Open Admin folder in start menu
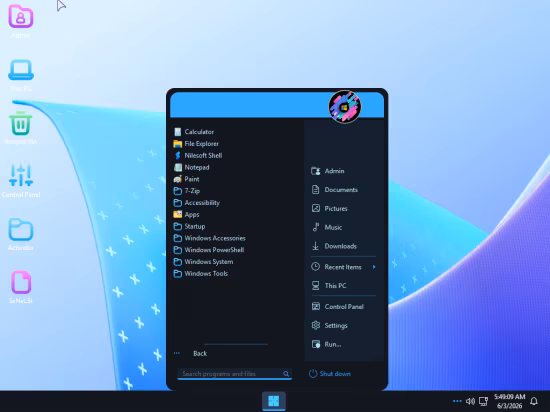 pos(328,171)
